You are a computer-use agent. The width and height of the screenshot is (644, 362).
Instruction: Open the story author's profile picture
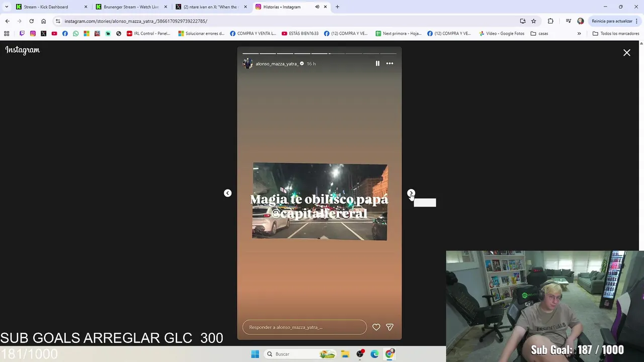pyautogui.click(x=248, y=63)
